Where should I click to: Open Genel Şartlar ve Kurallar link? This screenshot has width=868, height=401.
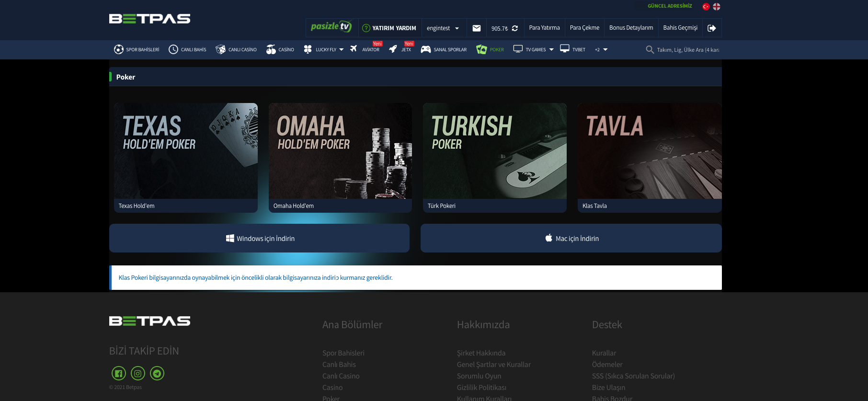point(494,365)
